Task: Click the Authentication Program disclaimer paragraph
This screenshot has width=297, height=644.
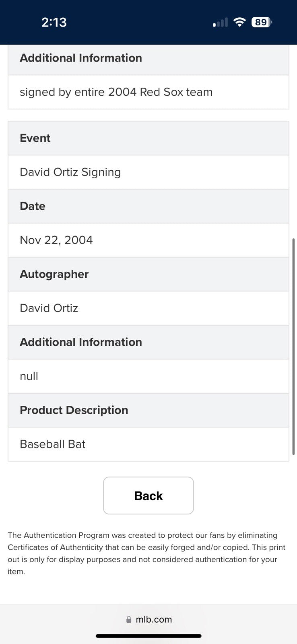Action: 146,553
